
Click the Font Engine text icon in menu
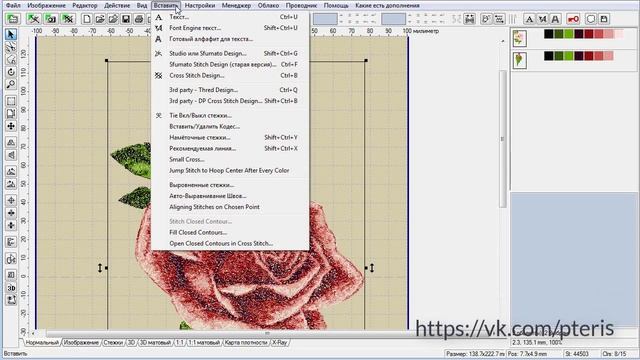coord(159,28)
